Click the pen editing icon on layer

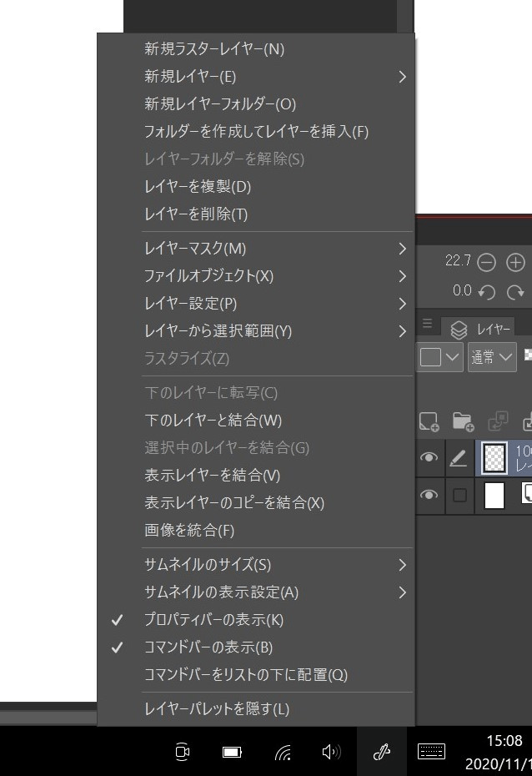point(459,458)
